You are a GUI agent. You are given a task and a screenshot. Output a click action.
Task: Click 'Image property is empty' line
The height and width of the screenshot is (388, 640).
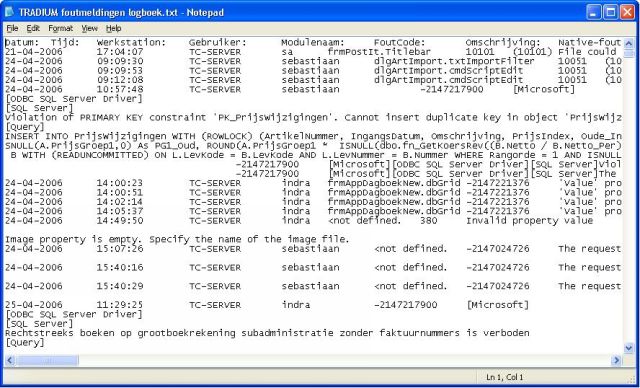pos(177,239)
